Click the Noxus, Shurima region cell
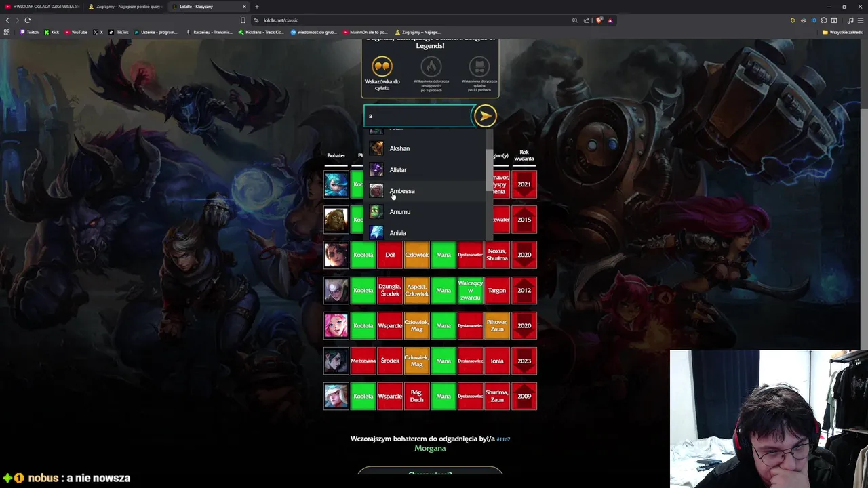The image size is (868, 488). [497, 255]
